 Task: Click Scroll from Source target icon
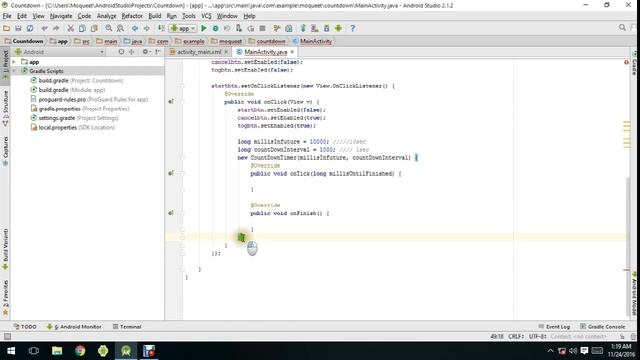[x=121, y=52]
